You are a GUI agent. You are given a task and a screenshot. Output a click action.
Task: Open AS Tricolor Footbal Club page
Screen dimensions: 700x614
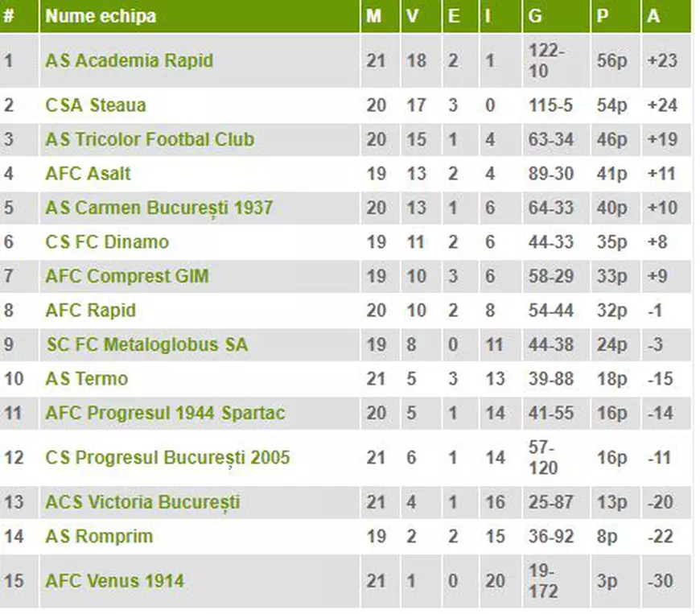pos(150,139)
